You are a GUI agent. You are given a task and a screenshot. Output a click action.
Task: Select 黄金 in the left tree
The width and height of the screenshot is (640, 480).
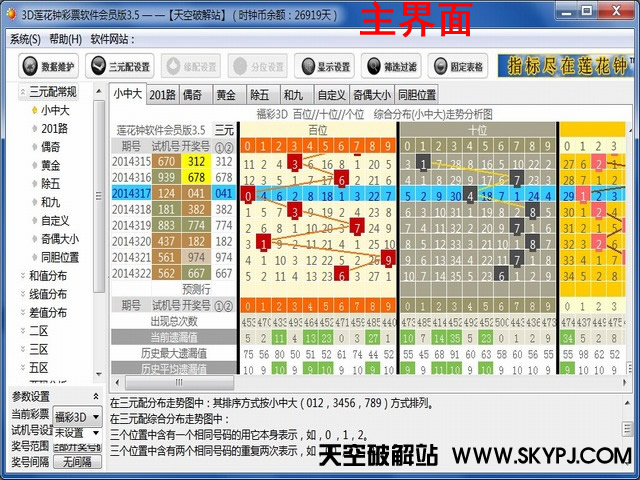[50, 165]
